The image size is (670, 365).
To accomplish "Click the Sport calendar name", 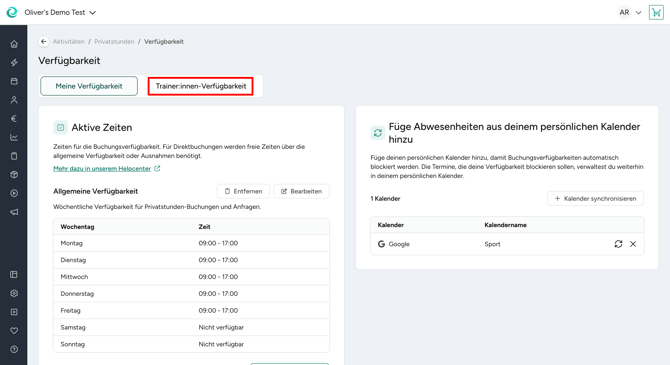I will (x=492, y=244).
